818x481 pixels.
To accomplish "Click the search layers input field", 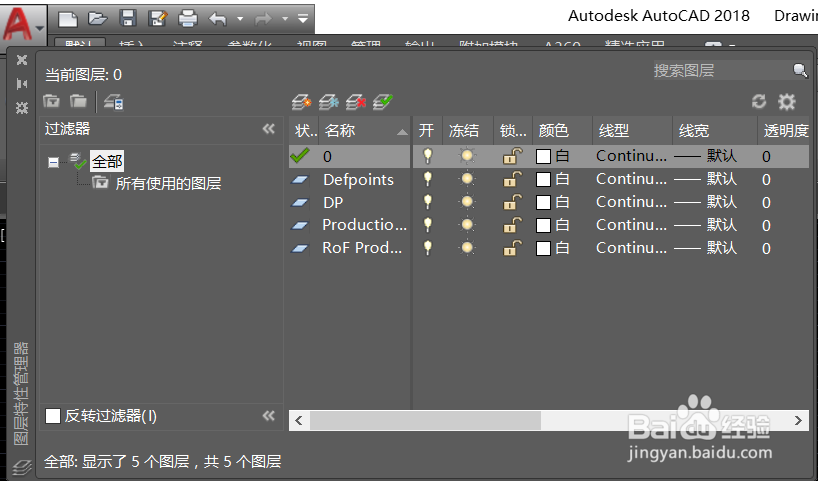I will (x=722, y=70).
